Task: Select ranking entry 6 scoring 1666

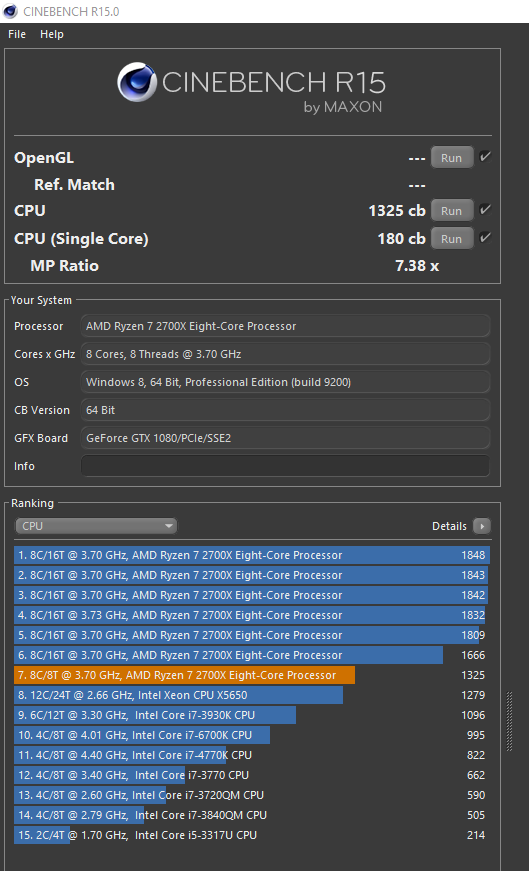Action: pos(252,655)
